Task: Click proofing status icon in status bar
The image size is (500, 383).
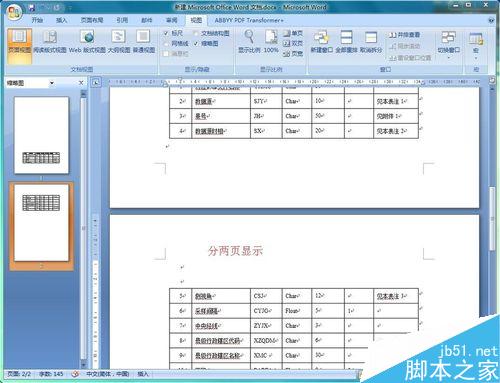Action: pos(75,374)
